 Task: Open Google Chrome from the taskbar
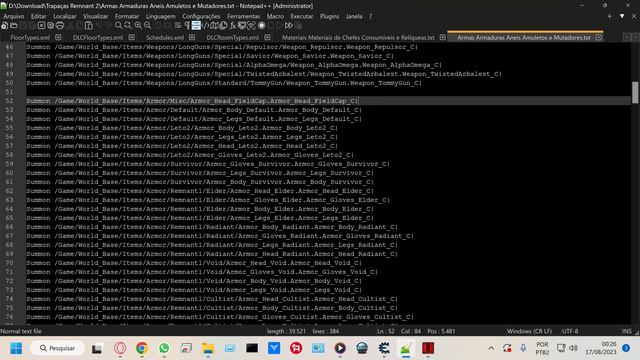click(x=142, y=348)
